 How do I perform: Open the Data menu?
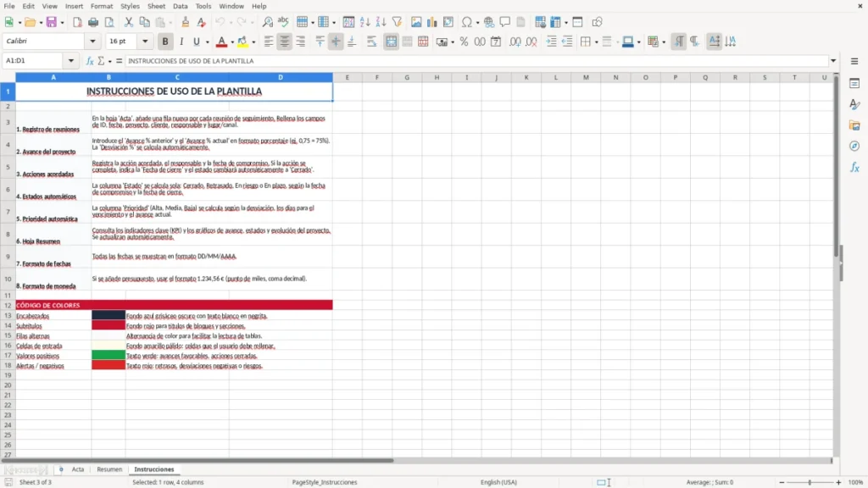click(x=180, y=6)
